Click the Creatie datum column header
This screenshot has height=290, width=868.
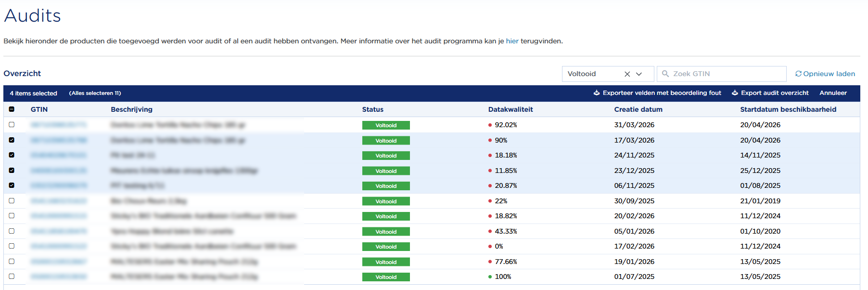coord(638,109)
